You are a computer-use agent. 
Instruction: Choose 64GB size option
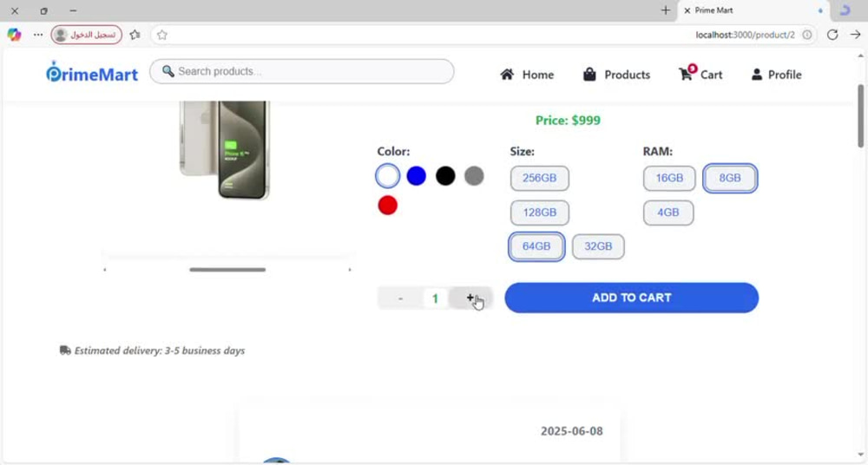[536, 246]
